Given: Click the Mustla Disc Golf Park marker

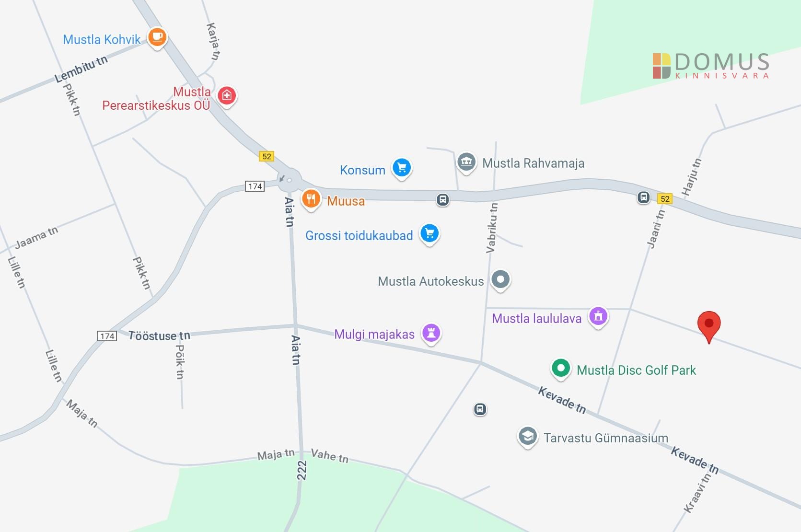Looking at the screenshot, I should click(x=560, y=369).
